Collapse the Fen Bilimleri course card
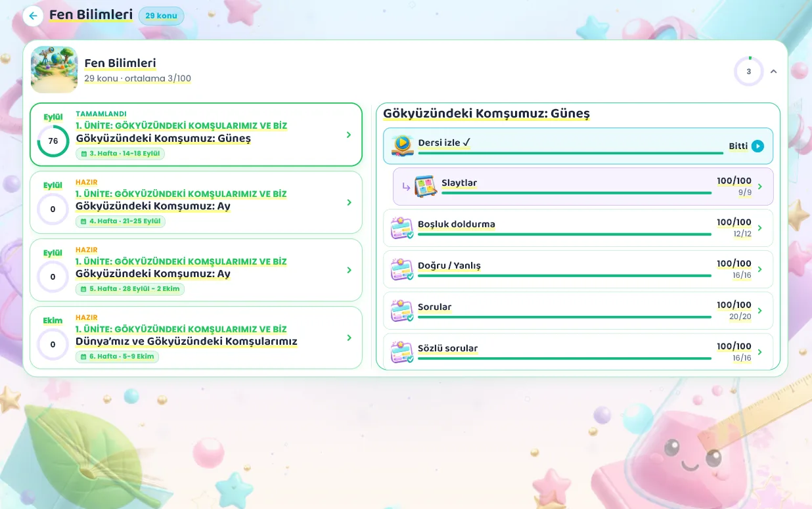Image resolution: width=812 pixels, height=509 pixels. coord(773,72)
